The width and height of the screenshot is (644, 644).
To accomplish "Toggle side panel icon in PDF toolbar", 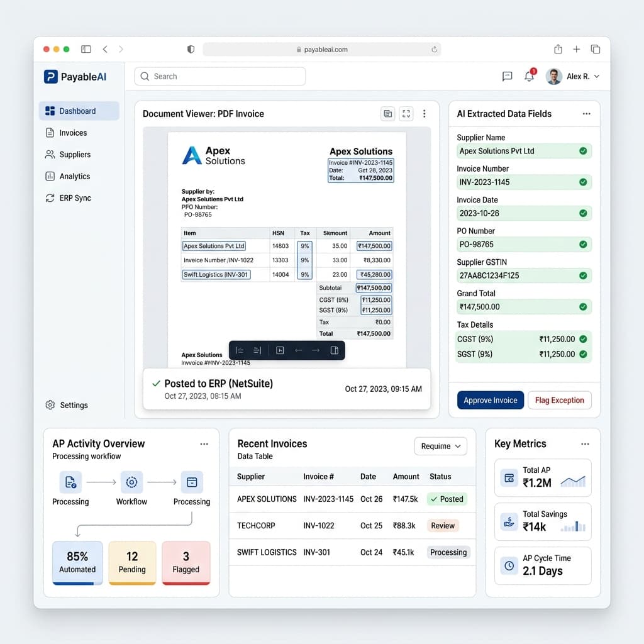I will pyautogui.click(x=335, y=350).
